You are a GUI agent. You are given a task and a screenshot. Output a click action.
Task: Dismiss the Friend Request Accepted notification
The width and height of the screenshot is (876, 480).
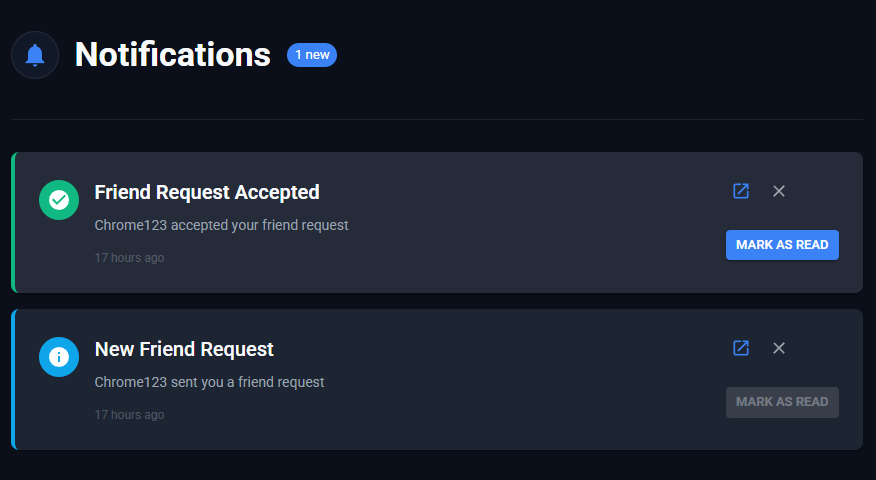coord(779,191)
